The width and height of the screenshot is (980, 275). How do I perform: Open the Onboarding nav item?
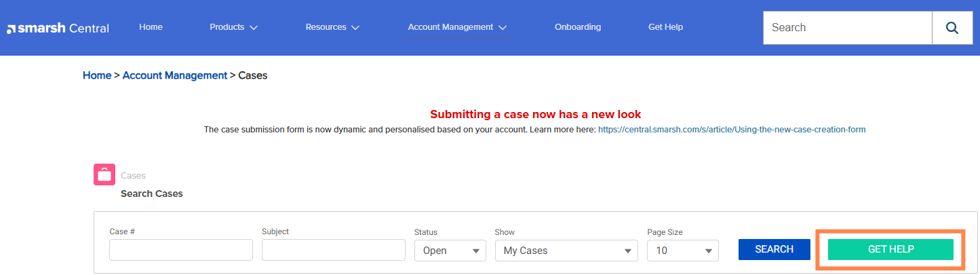pyautogui.click(x=577, y=27)
